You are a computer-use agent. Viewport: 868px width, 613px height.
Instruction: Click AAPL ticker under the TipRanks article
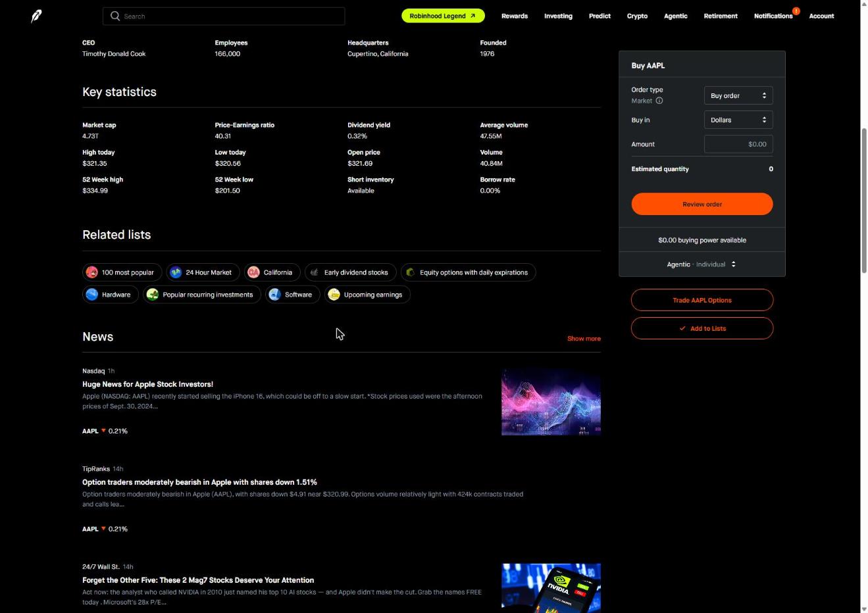[90, 529]
